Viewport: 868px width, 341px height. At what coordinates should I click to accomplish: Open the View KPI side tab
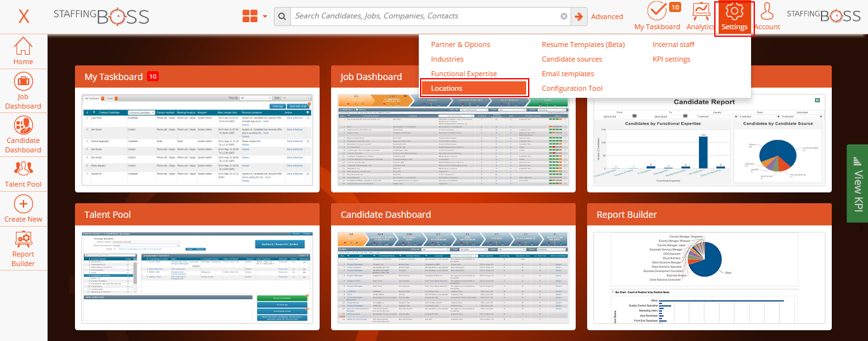coord(857,184)
